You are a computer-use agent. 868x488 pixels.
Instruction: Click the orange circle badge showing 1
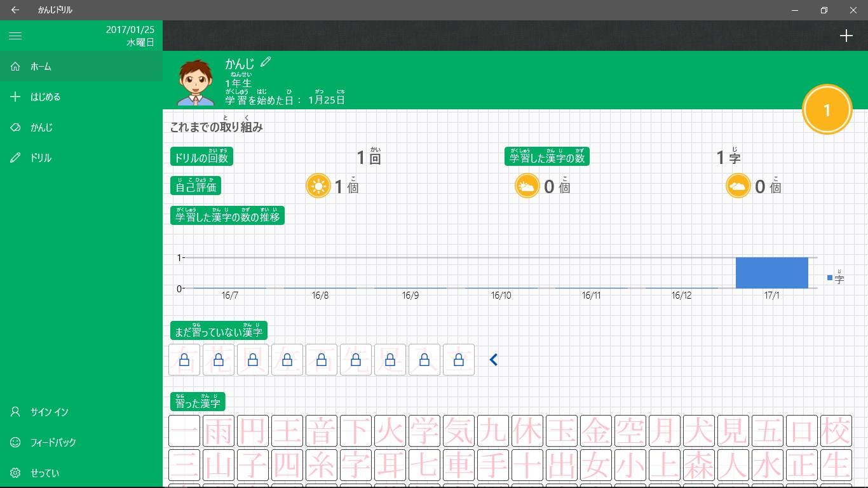827,109
